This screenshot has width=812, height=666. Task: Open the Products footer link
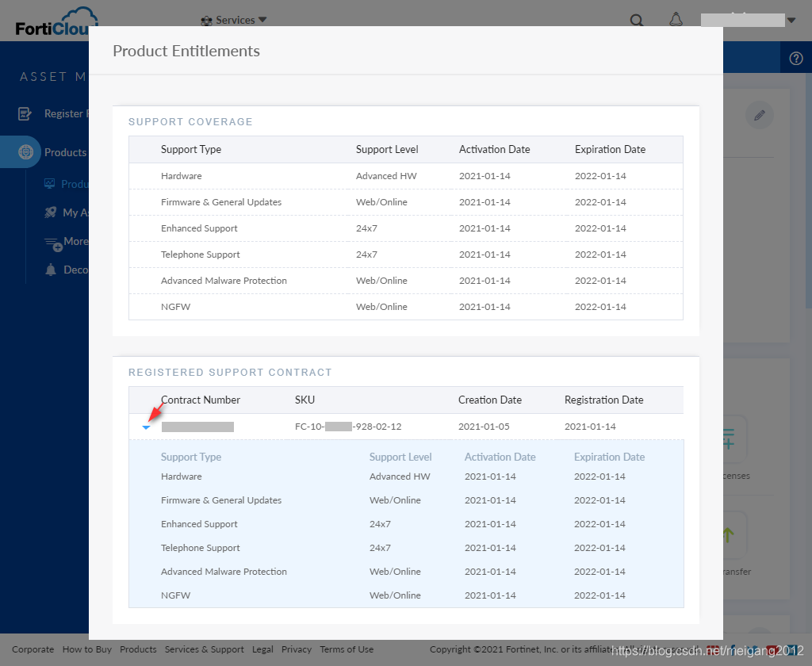point(138,649)
